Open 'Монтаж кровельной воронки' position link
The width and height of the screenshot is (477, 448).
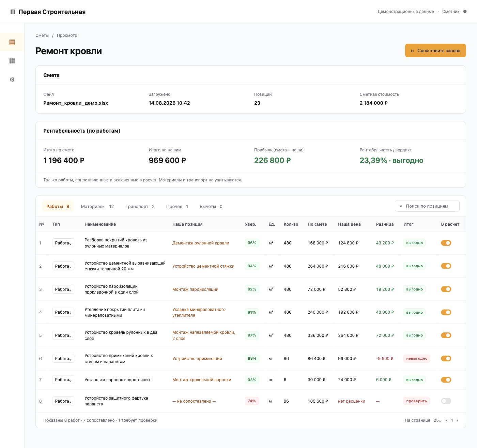202,380
